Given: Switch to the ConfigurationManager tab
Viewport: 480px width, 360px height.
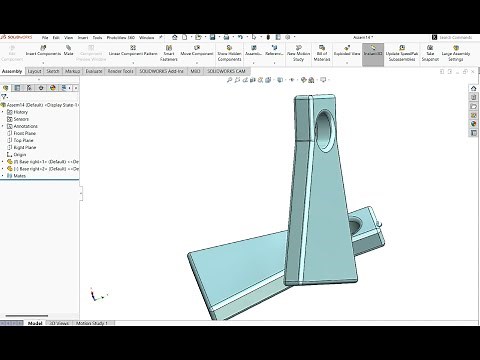Looking at the screenshot, I should point(29,88).
